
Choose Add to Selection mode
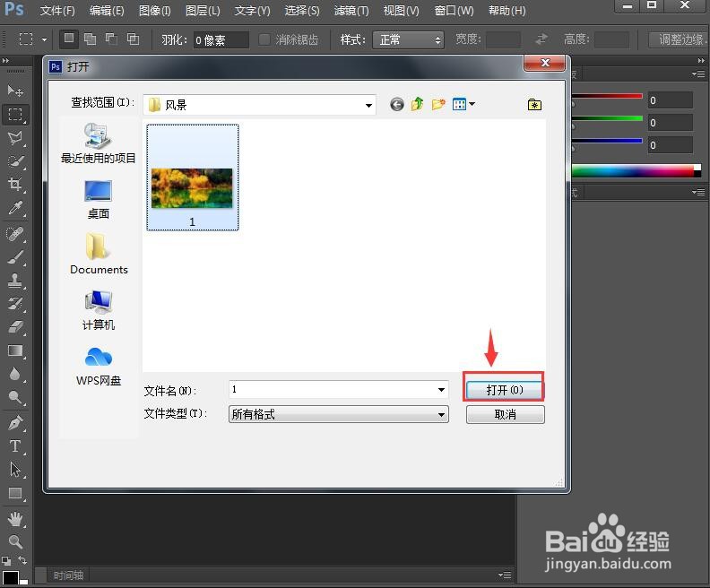91,39
